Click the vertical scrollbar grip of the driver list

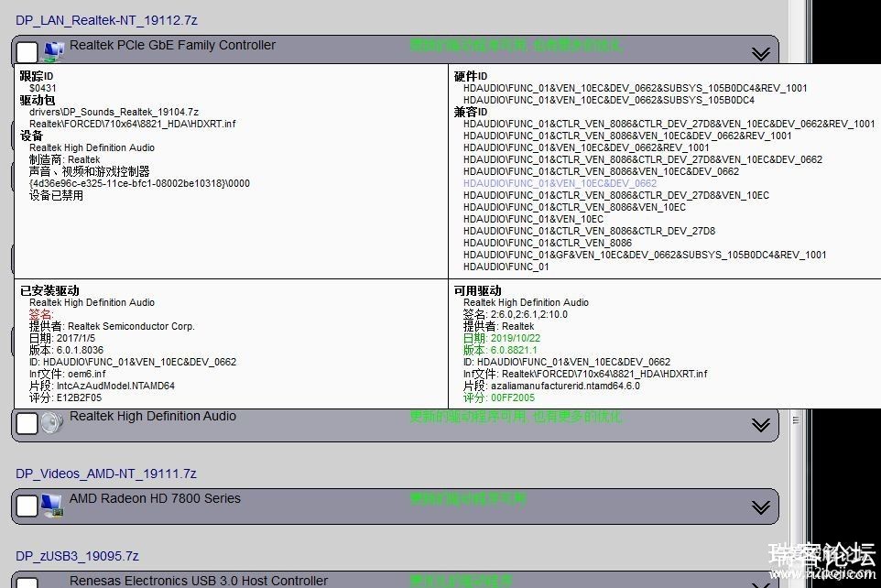click(x=796, y=419)
